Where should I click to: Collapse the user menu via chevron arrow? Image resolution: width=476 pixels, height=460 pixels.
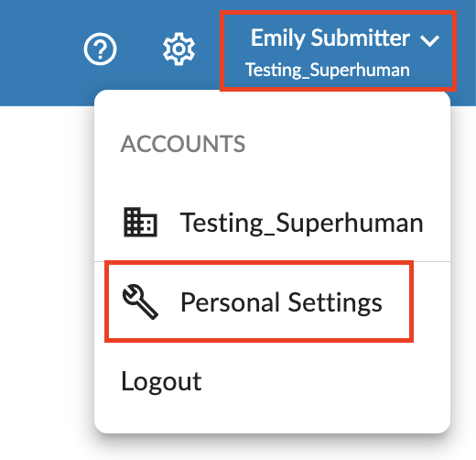[x=429, y=40]
